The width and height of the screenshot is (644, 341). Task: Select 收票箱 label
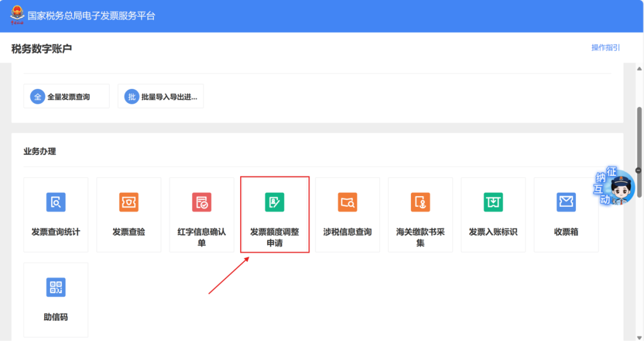pyautogui.click(x=566, y=232)
